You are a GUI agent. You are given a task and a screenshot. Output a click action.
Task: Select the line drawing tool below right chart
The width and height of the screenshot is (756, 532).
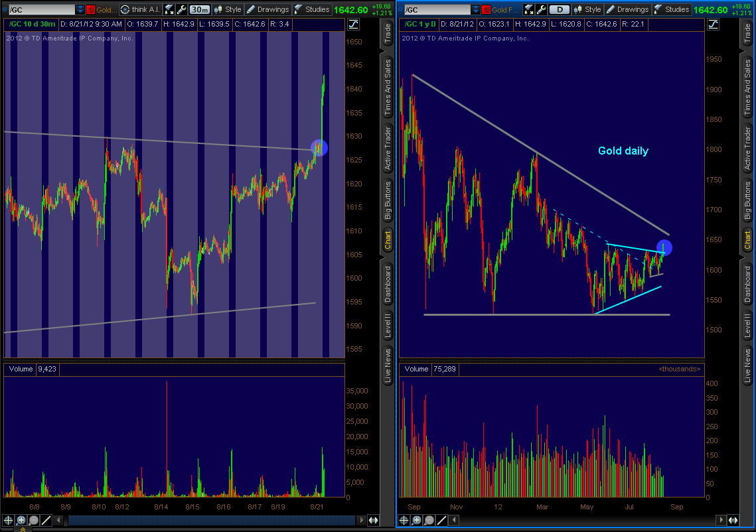[x=441, y=521]
